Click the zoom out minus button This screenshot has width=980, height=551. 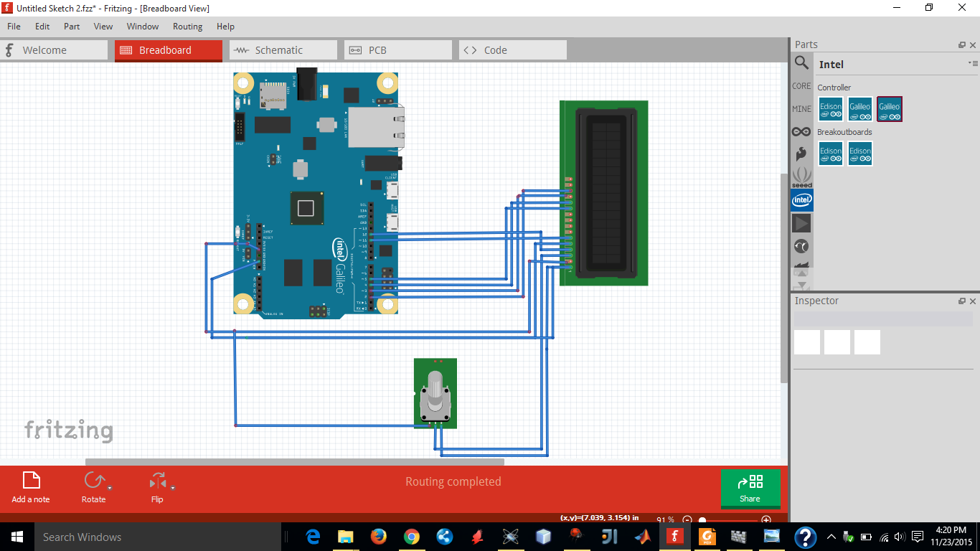coord(687,520)
